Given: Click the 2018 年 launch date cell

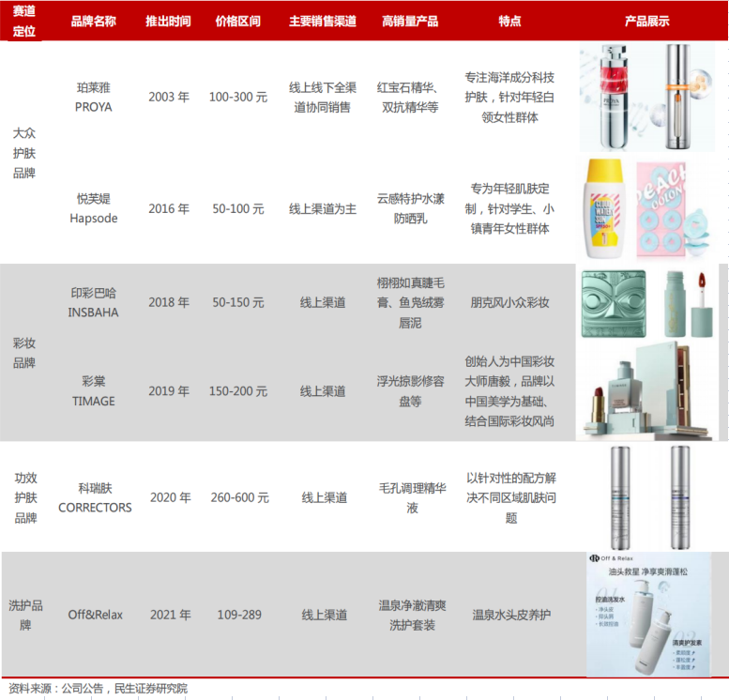Looking at the screenshot, I should coord(169,302).
